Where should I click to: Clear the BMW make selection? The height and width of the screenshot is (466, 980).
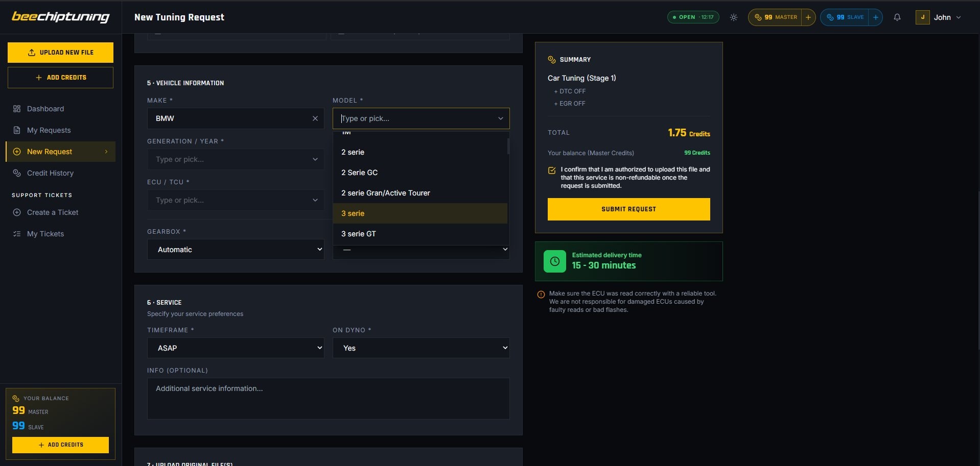pyautogui.click(x=315, y=118)
